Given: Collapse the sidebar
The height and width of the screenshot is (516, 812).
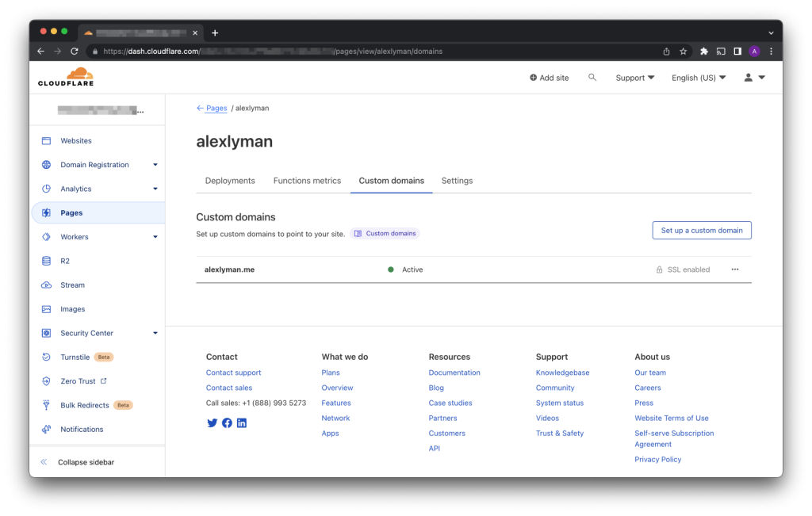Looking at the screenshot, I should [x=85, y=462].
